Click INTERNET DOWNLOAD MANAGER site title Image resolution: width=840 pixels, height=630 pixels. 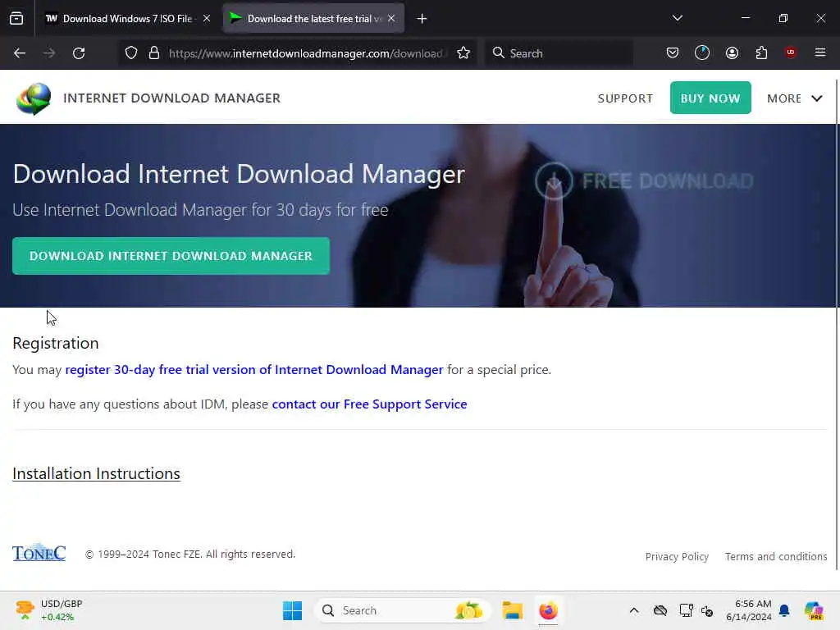(x=172, y=98)
